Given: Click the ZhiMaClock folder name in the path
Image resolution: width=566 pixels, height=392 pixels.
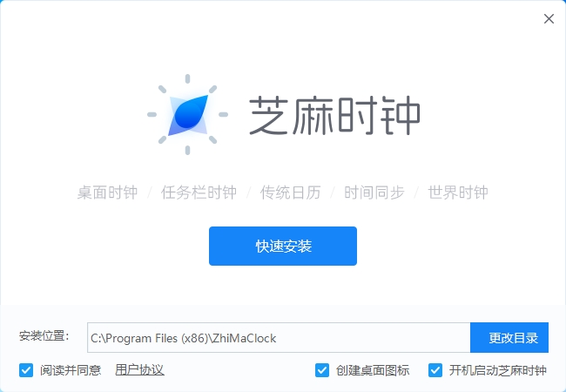Looking at the screenshot, I should click(x=245, y=338).
